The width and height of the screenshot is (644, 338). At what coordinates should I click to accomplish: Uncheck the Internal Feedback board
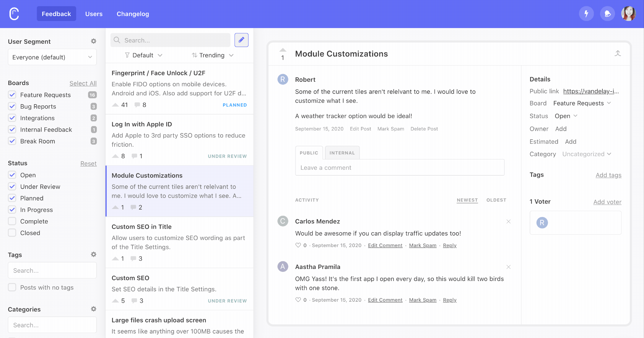pyautogui.click(x=12, y=129)
